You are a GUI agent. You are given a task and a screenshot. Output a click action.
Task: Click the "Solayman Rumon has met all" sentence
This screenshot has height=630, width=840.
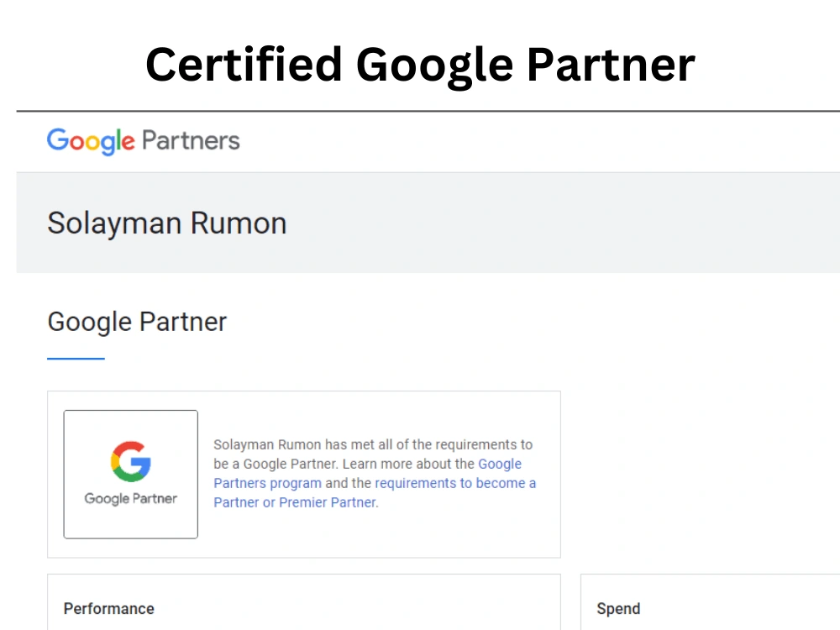pos(304,444)
